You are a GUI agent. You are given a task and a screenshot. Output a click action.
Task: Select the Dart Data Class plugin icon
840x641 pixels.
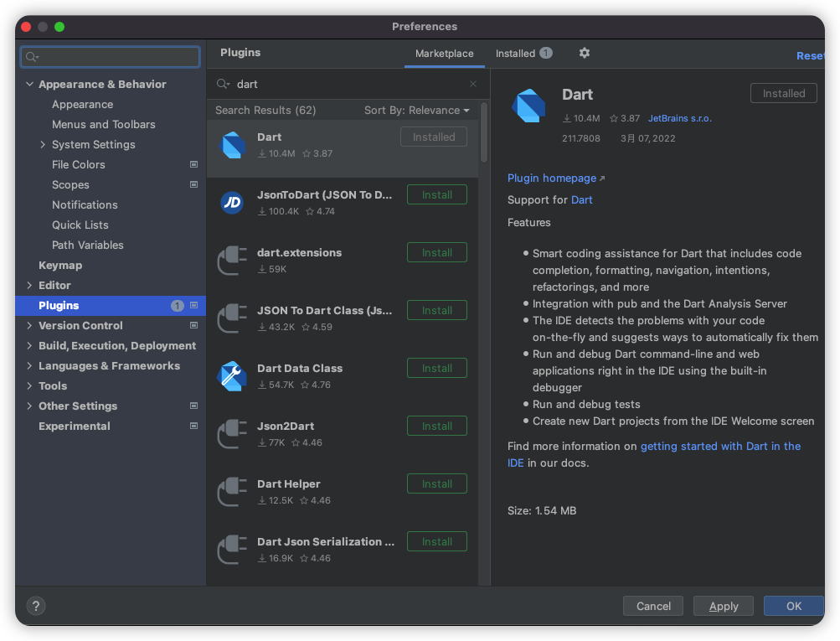pyautogui.click(x=232, y=376)
